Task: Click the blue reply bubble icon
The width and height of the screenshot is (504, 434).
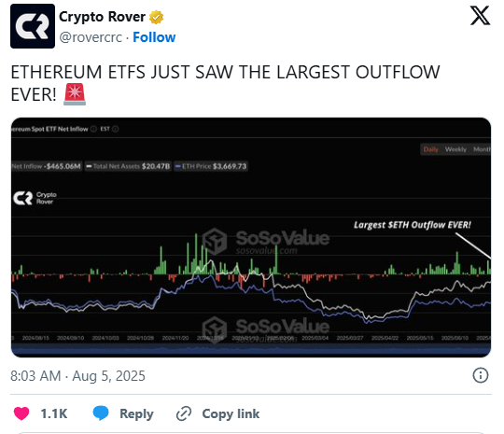Action: [101, 413]
